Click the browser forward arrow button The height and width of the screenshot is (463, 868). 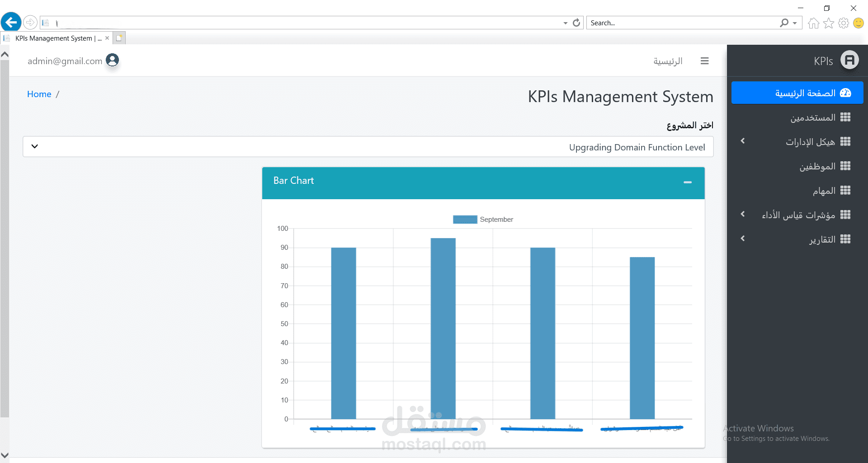pyautogui.click(x=30, y=22)
